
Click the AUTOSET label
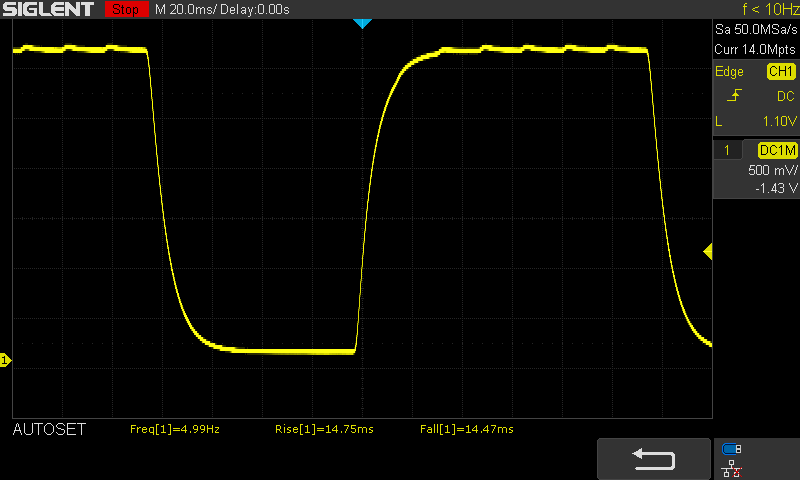(49, 430)
